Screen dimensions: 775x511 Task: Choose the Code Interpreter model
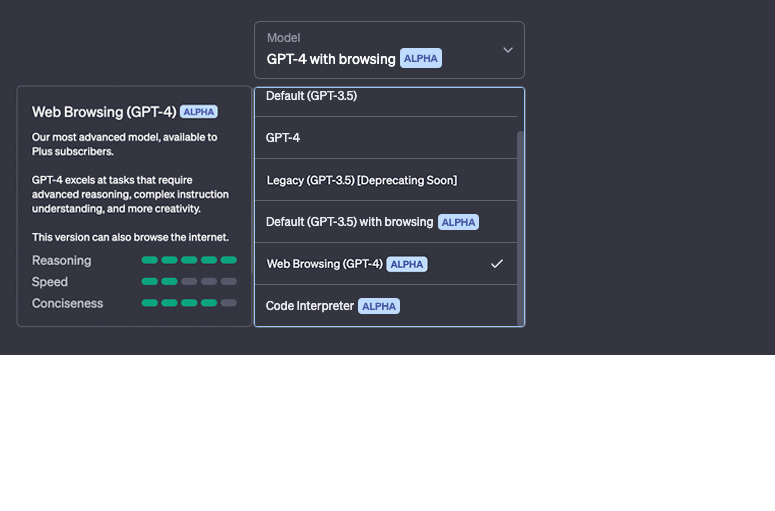click(x=386, y=305)
